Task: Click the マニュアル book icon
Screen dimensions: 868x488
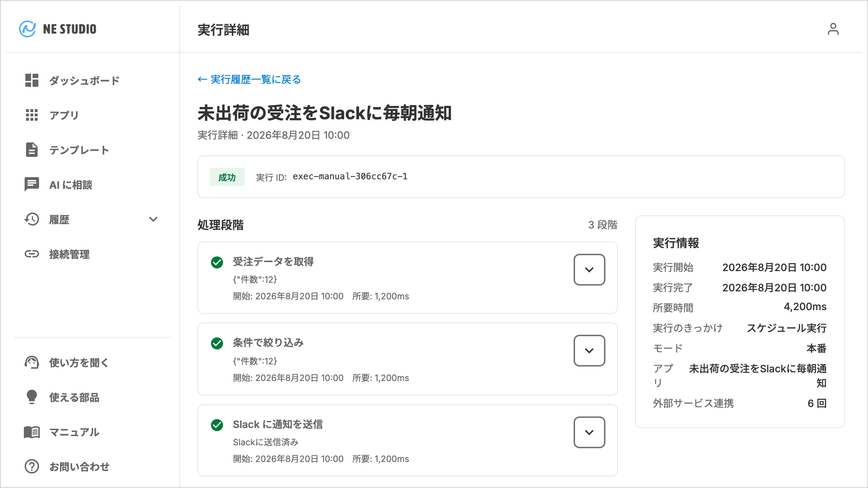Action: pyautogui.click(x=32, y=432)
